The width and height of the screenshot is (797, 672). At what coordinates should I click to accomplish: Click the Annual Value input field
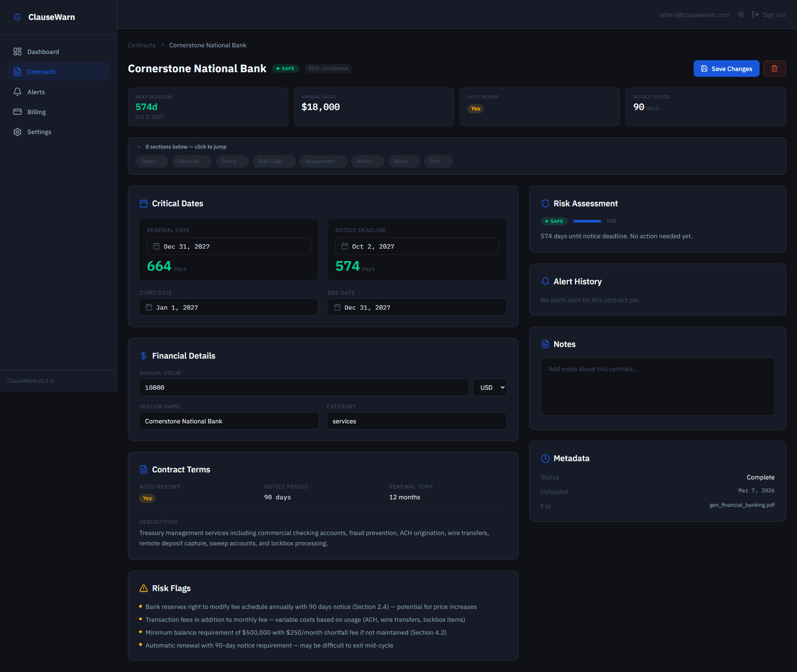click(303, 387)
